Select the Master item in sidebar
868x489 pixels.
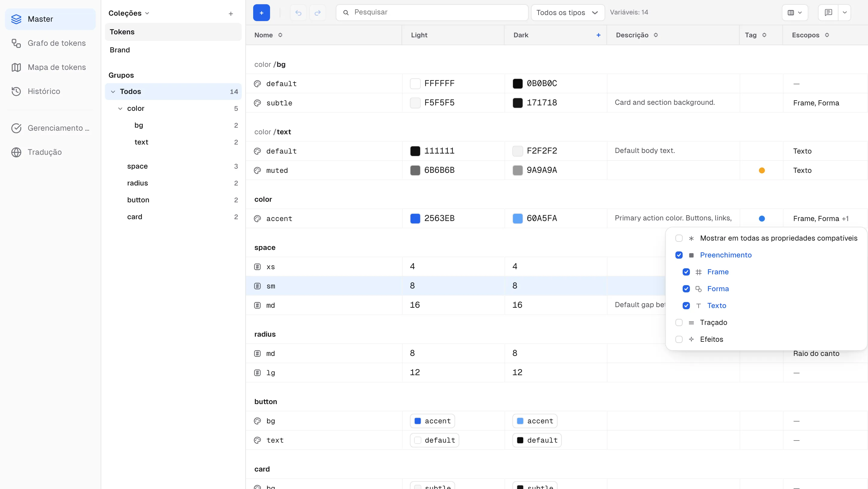click(50, 19)
